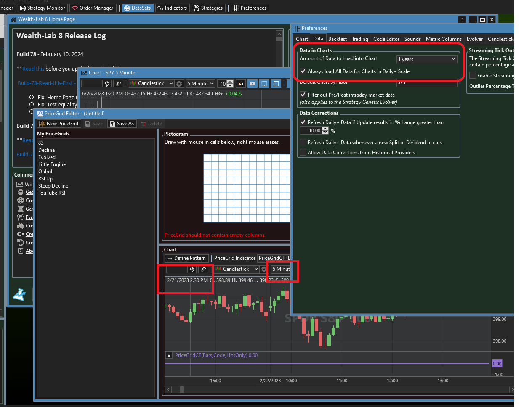Image resolution: width=532 pixels, height=407 pixels.
Task: Open the Order Manager from the main toolbar
Action: point(92,8)
